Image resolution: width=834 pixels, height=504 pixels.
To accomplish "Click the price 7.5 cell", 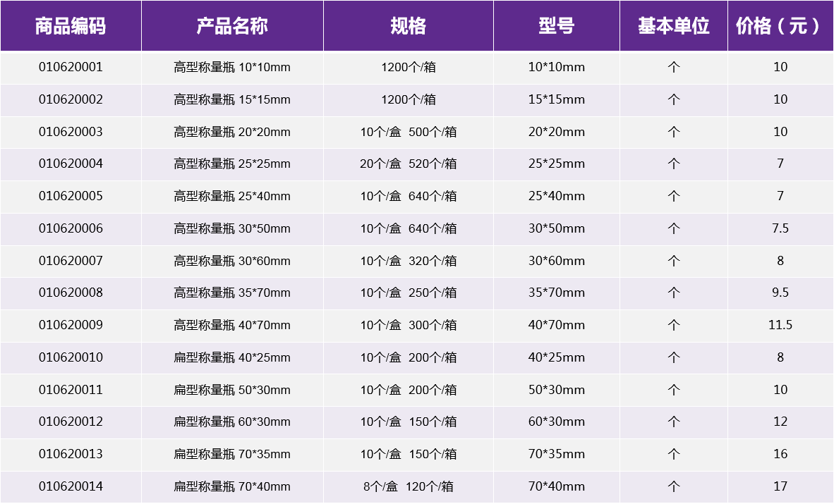I will [780, 228].
